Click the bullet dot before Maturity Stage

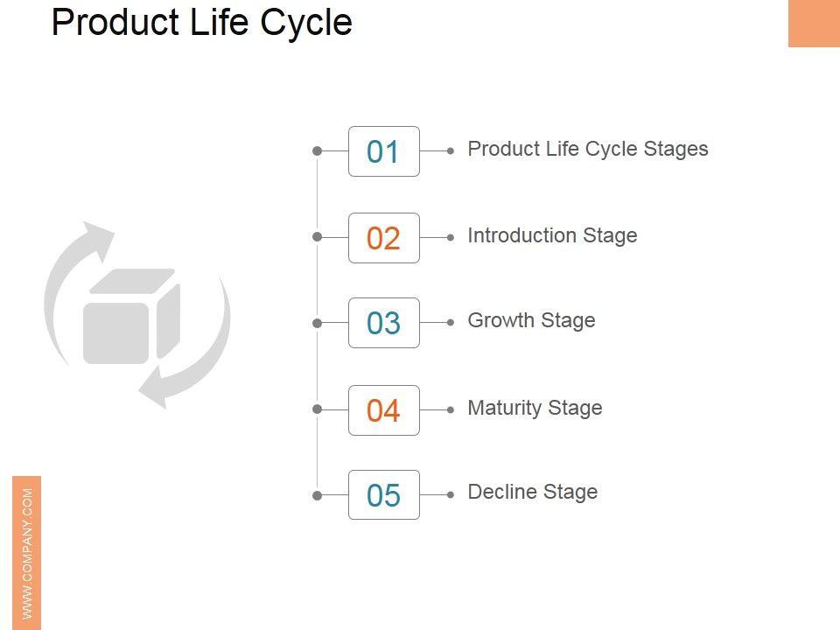451,409
